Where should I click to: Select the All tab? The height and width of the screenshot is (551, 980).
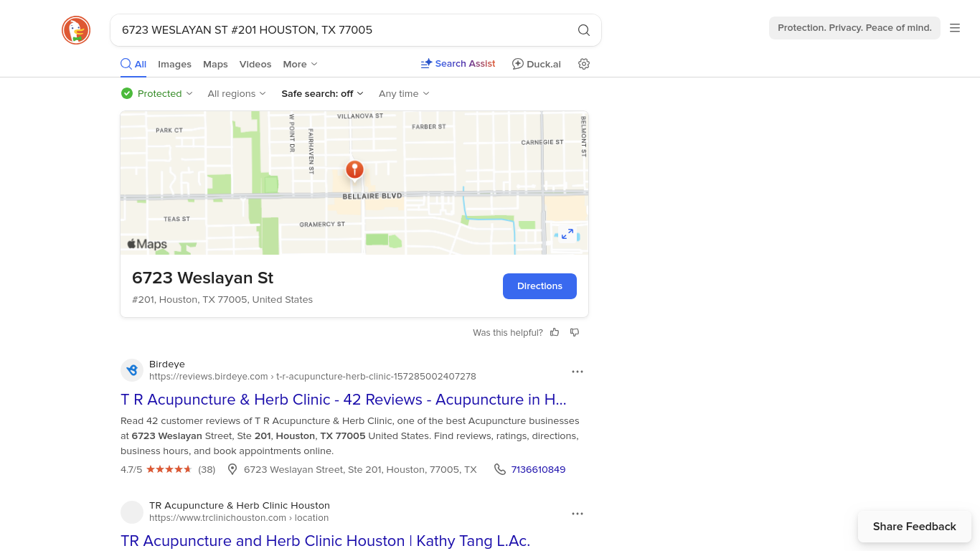(133, 64)
